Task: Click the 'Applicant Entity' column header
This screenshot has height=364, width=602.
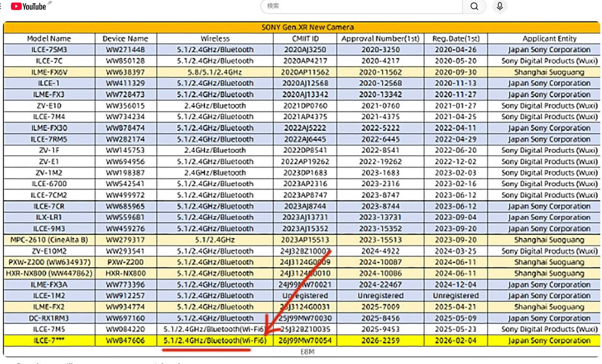Action: click(549, 39)
